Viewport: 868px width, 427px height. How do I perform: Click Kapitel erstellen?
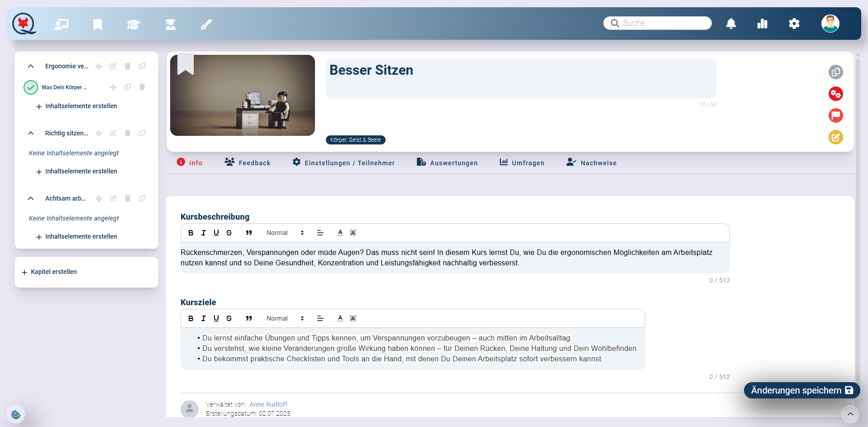point(49,272)
